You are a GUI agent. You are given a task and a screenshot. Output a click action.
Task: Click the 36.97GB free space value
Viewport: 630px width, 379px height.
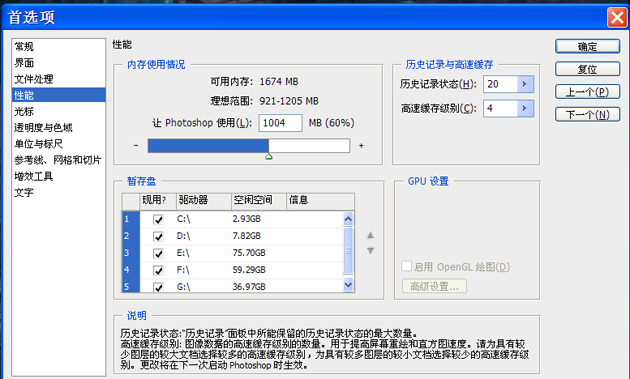(249, 287)
